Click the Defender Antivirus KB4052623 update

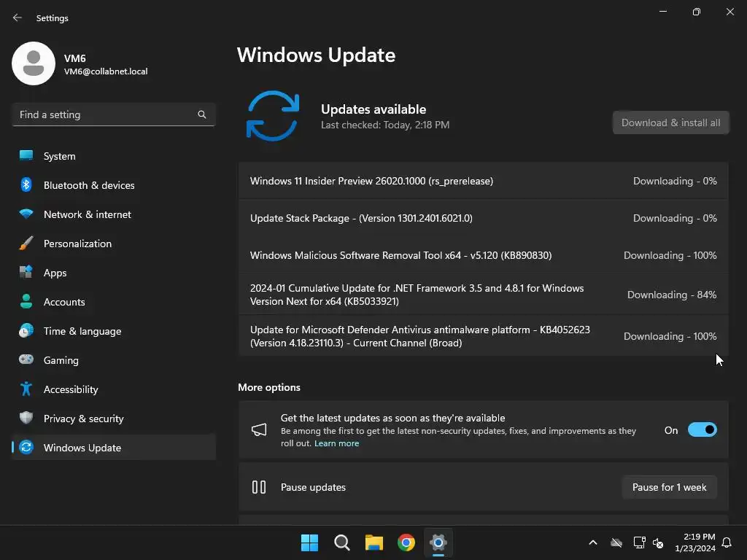pos(484,336)
